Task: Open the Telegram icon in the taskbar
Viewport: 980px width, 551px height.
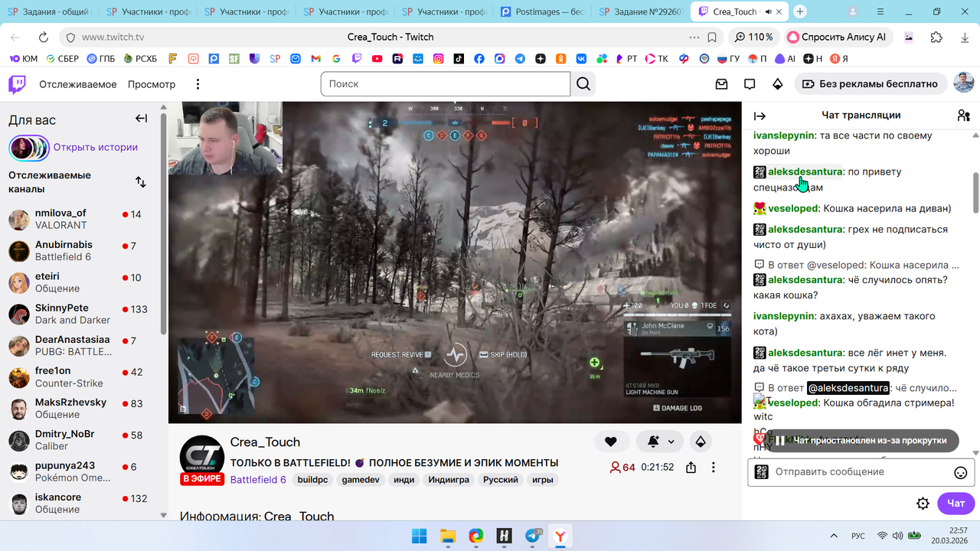Action: (533, 536)
